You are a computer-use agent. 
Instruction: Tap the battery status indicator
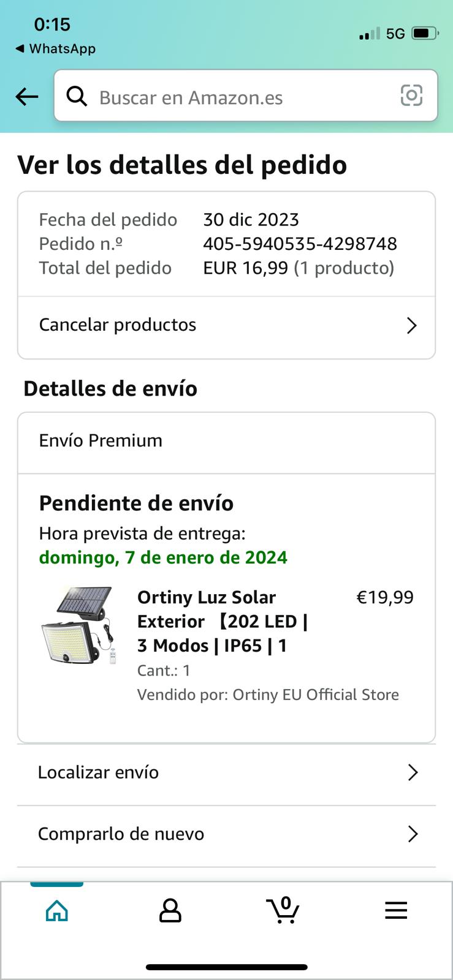click(425, 33)
